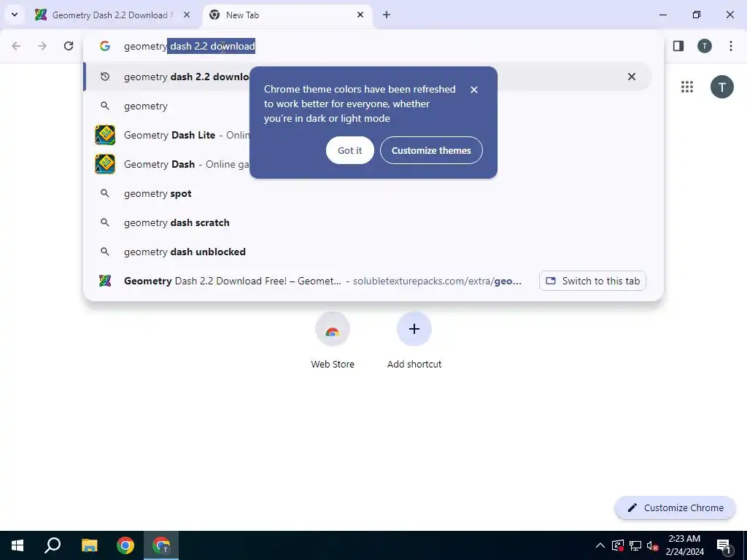747x560 pixels.
Task: Select Geometry Dash Online game suggestion
Action: tap(367, 164)
